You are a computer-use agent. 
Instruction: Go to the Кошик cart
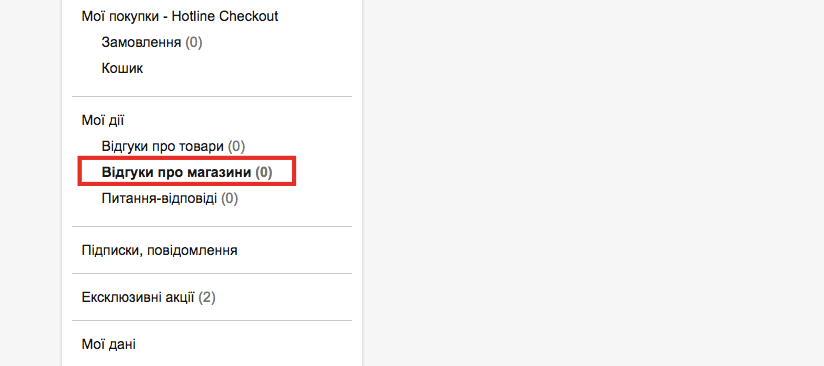[122, 68]
